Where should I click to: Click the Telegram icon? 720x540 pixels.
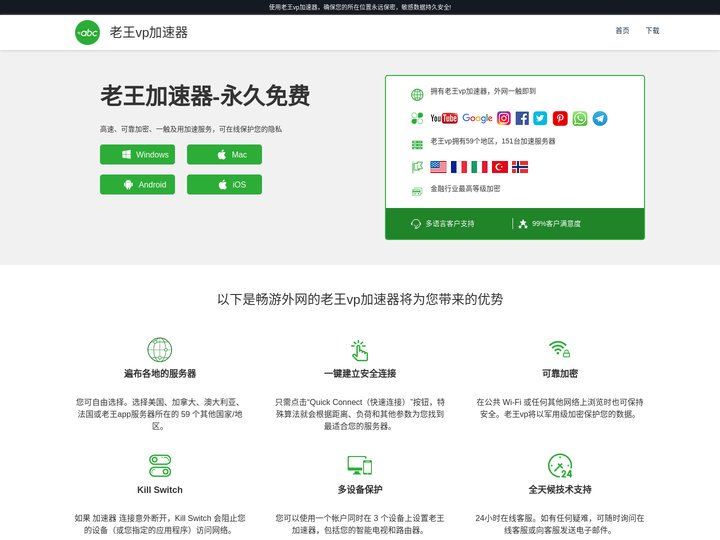(x=600, y=118)
